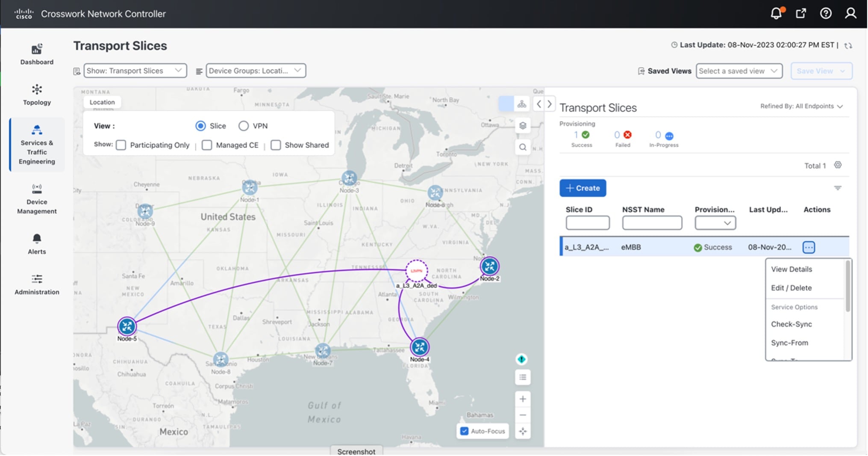Select Node-5 on the map
868x456 pixels.
127,326
